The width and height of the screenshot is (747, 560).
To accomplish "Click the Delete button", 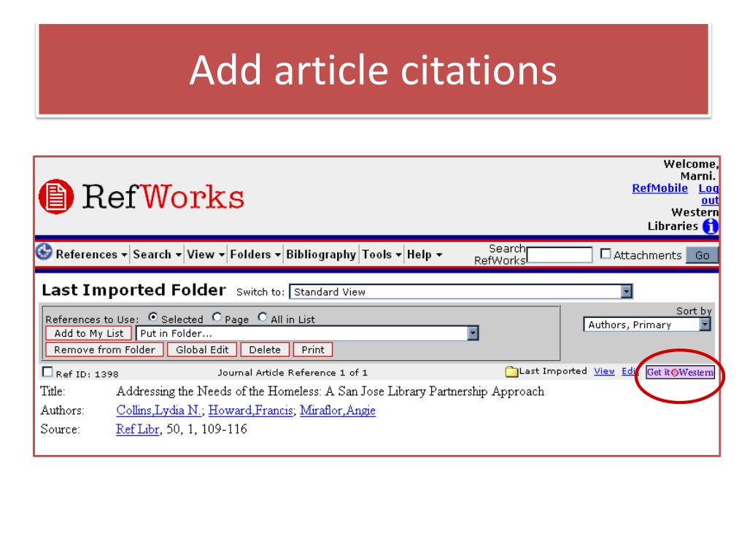I will 264,349.
